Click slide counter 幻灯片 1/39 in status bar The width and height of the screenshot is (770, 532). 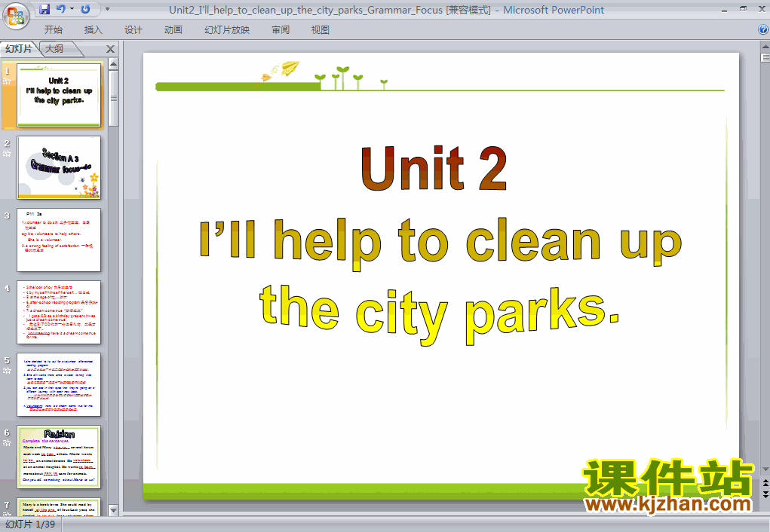tap(30, 524)
